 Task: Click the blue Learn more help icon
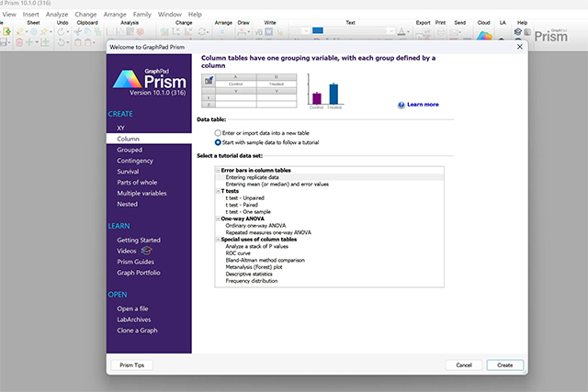(401, 106)
